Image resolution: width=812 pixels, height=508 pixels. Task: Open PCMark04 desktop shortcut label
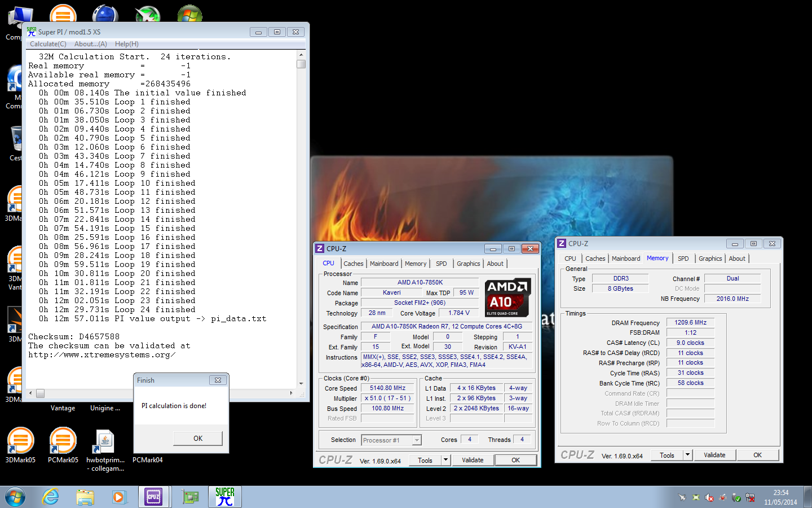148,460
